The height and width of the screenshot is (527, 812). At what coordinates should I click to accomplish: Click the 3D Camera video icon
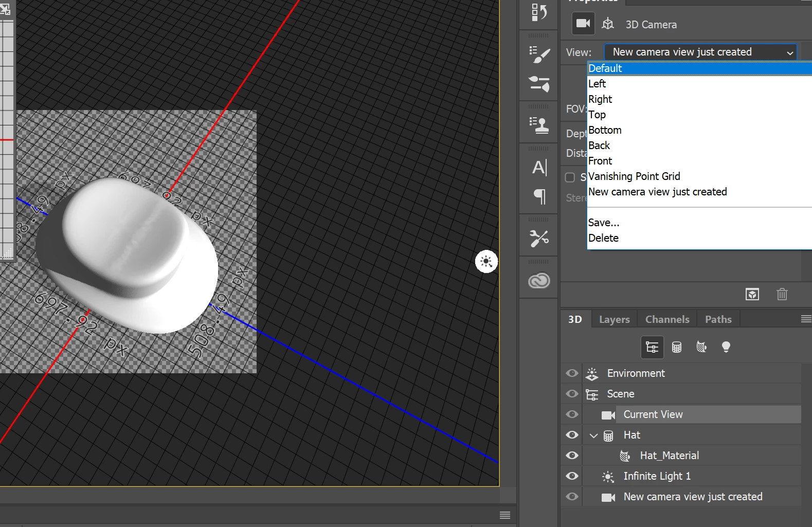583,24
